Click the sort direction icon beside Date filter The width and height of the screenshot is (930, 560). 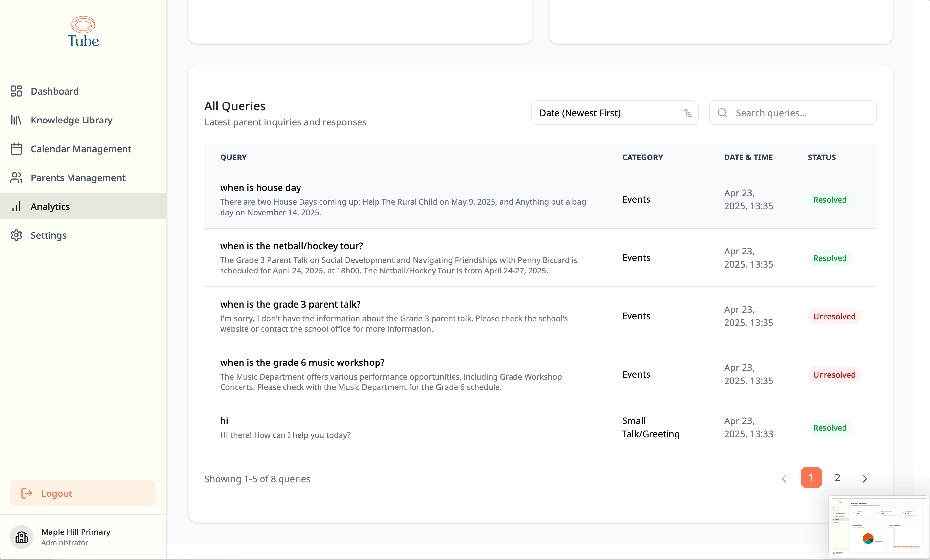coord(688,113)
